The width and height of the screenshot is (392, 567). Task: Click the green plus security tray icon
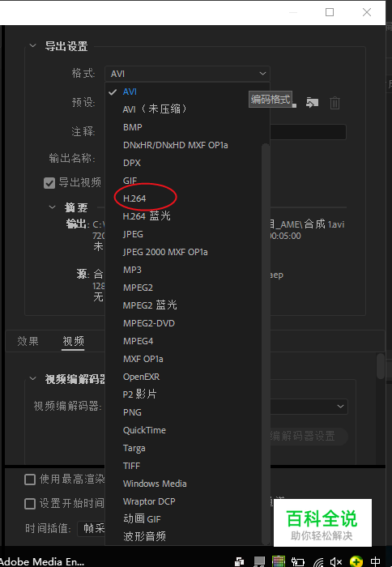click(356, 561)
